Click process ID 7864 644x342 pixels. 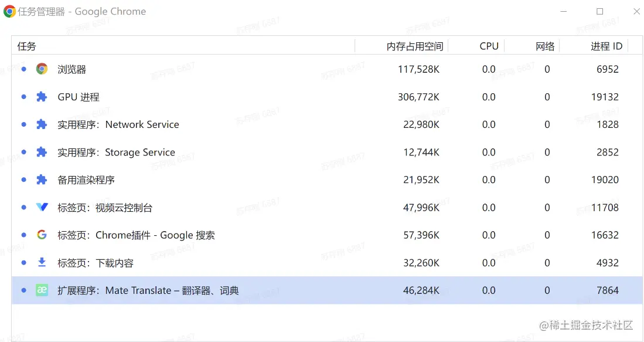(x=608, y=290)
